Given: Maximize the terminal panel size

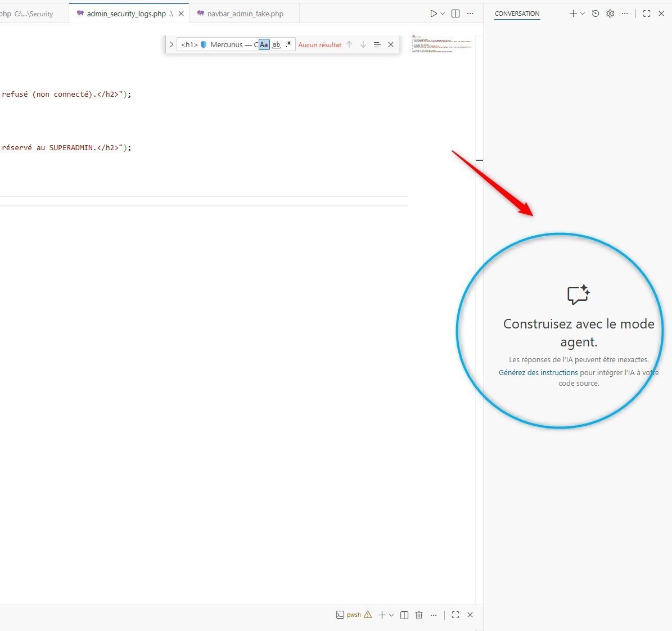Looking at the screenshot, I should pyautogui.click(x=455, y=615).
